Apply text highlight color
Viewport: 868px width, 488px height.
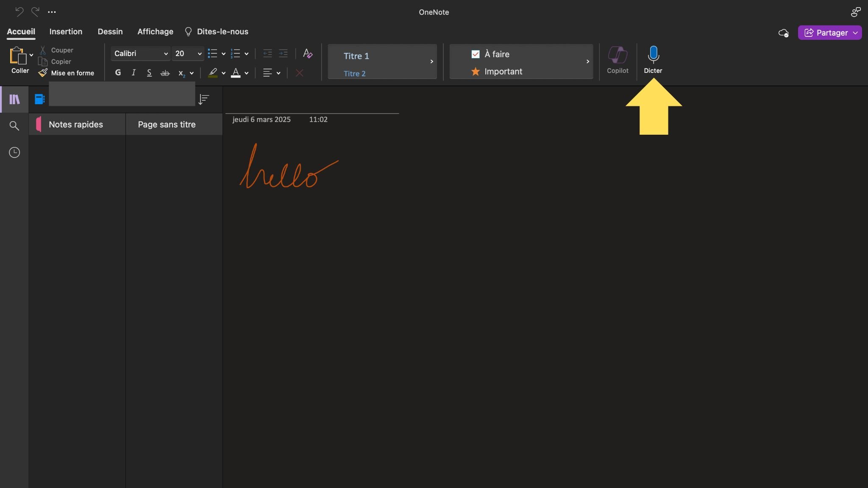coord(213,73)
